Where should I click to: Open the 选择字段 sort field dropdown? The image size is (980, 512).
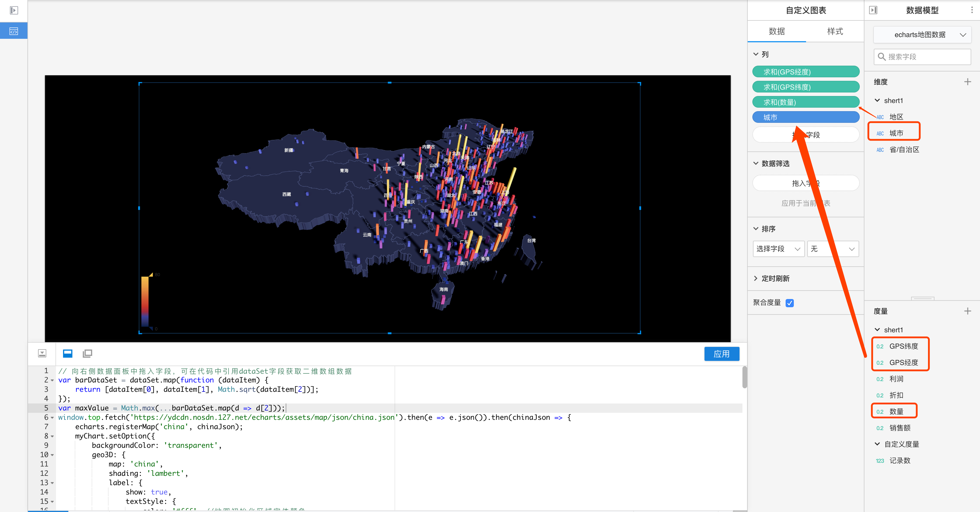coord(778,249)
